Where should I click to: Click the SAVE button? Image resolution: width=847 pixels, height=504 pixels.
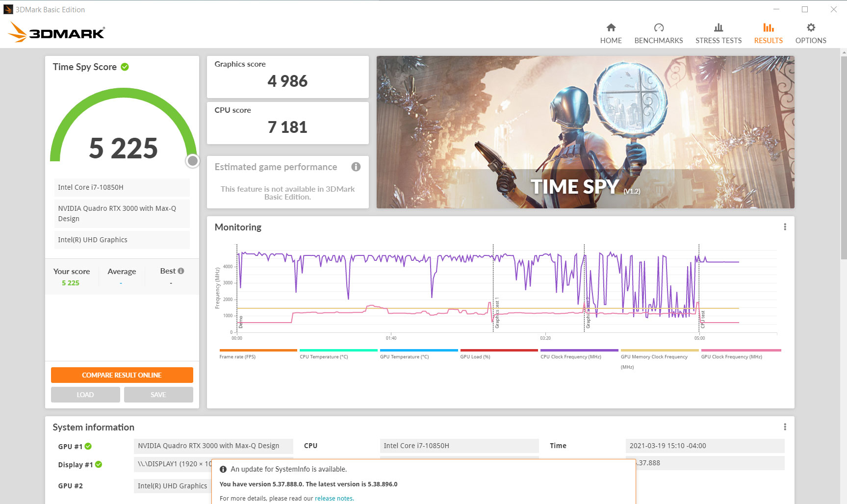158,395
